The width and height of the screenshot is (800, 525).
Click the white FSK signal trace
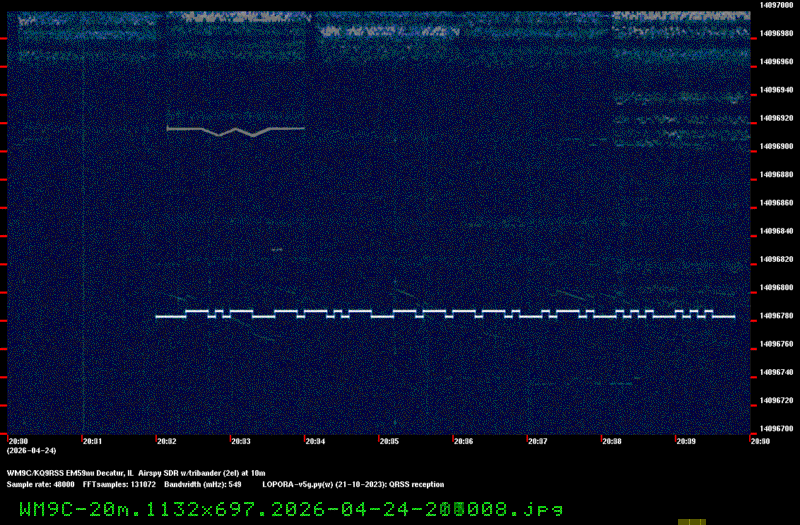click(x=445, y=314)
